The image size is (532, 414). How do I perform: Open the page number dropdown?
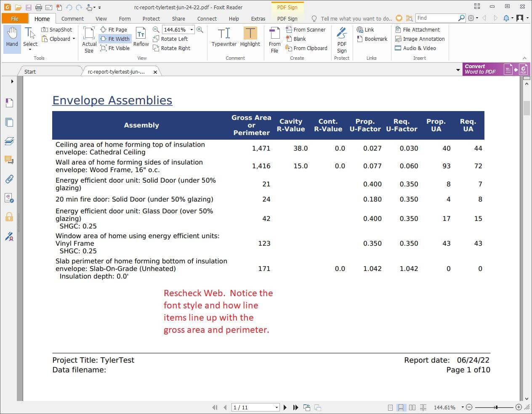277,407
